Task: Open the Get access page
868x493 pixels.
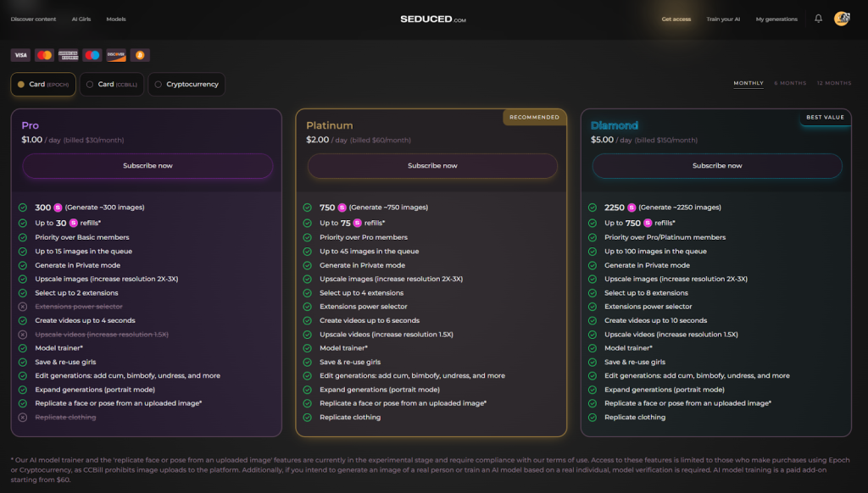Action: pyautogui.click(x=676, y=19)
